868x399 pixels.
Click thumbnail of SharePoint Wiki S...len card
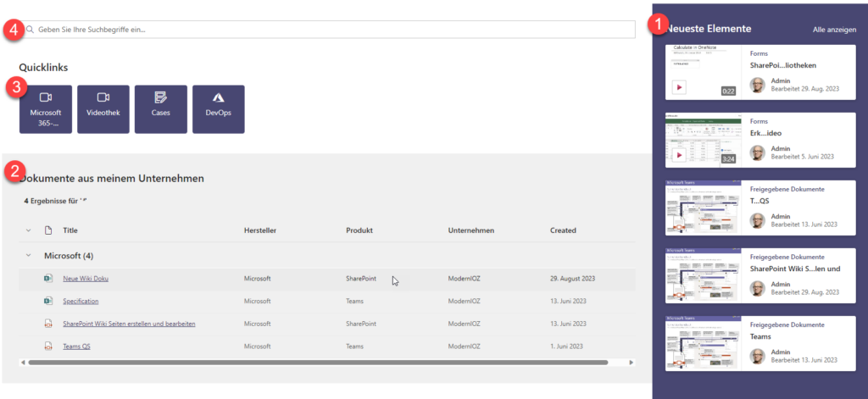click(703, 275)
